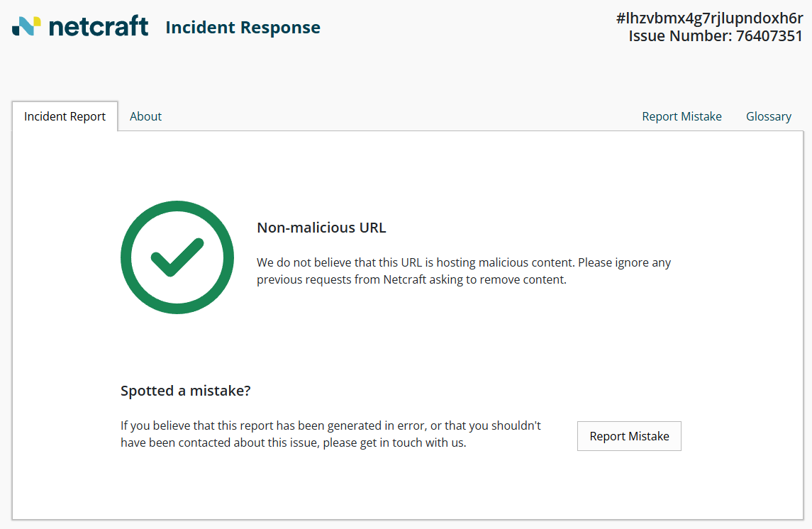
Task: Switch to the About tab
Action: pos(145,116)
